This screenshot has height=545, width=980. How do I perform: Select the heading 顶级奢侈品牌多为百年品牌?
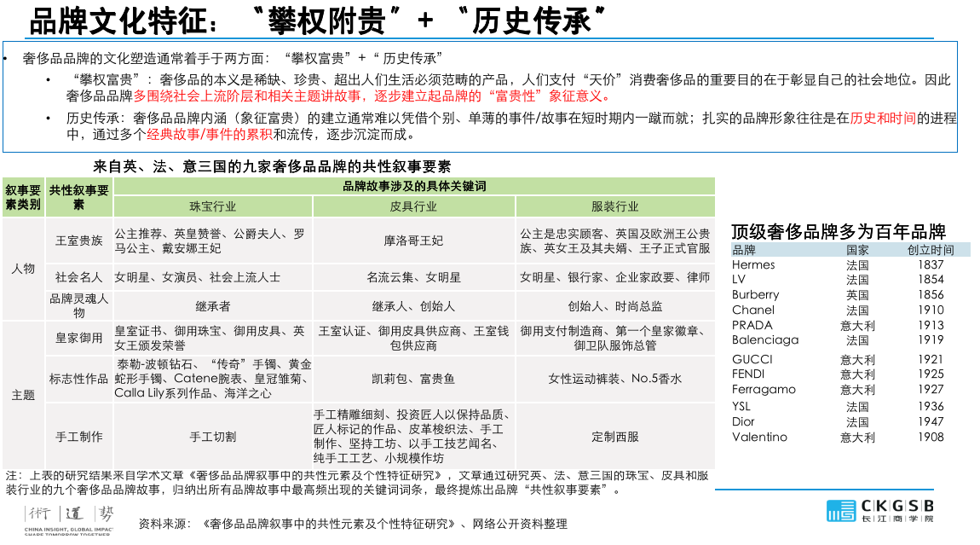839,231
